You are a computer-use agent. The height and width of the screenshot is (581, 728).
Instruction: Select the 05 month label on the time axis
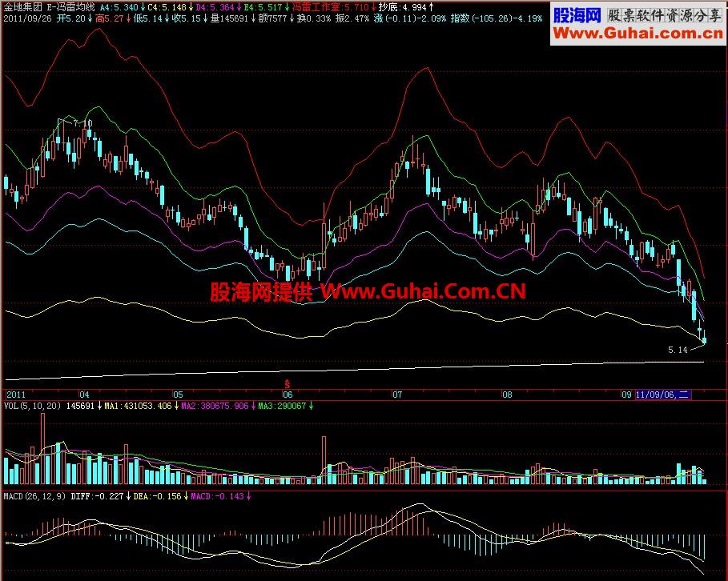178,395
